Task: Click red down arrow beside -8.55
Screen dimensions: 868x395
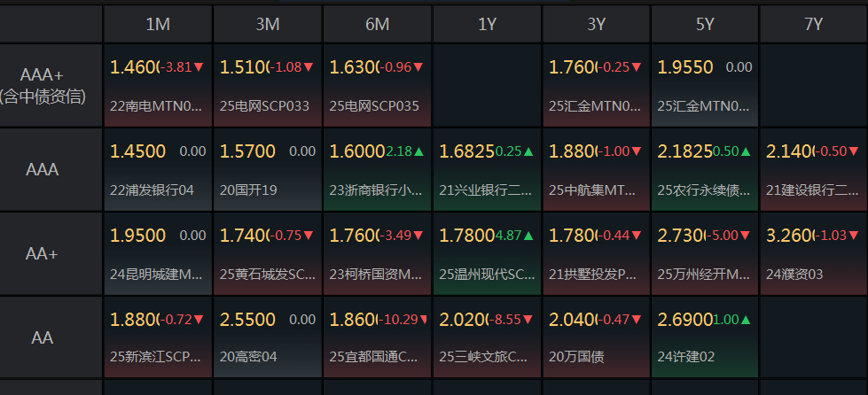Action: (x=528, y=319)
